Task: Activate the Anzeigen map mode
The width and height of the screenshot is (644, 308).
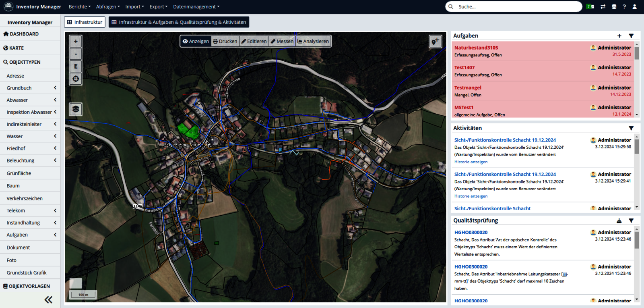Action: [196, 41]
